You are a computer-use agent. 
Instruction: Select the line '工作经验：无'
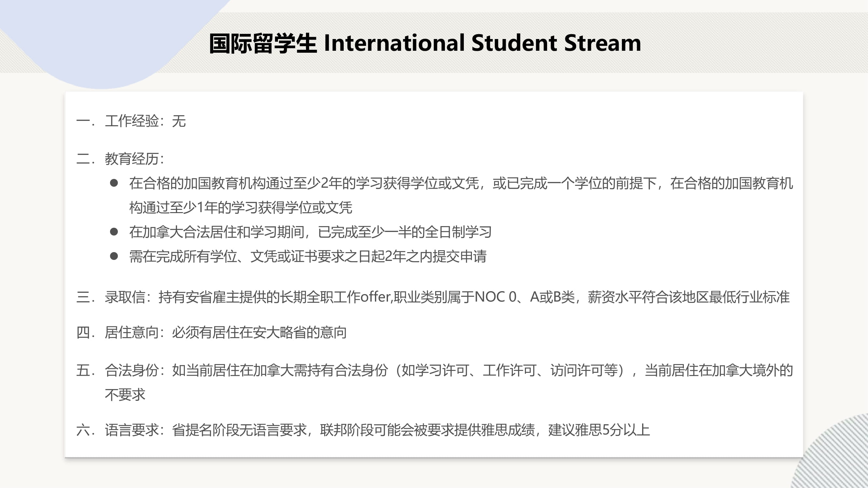[x=145, y=121]
